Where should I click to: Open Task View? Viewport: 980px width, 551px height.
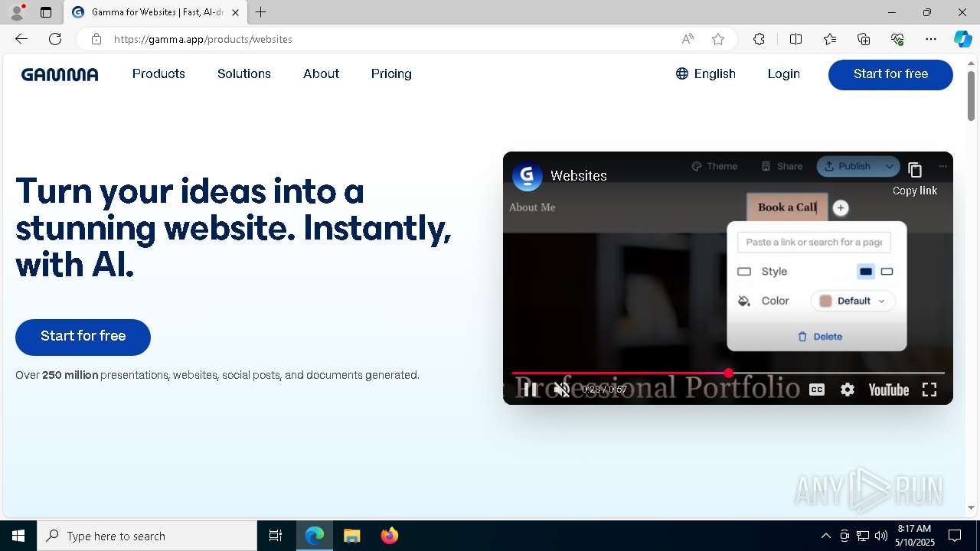pos(276,536)
